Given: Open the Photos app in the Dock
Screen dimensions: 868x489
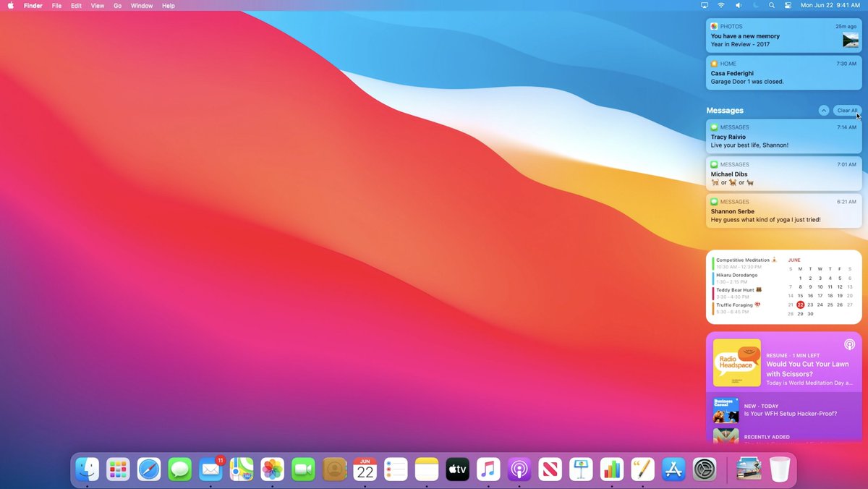Looking at the screenshot, I should [x=272, y=469].
